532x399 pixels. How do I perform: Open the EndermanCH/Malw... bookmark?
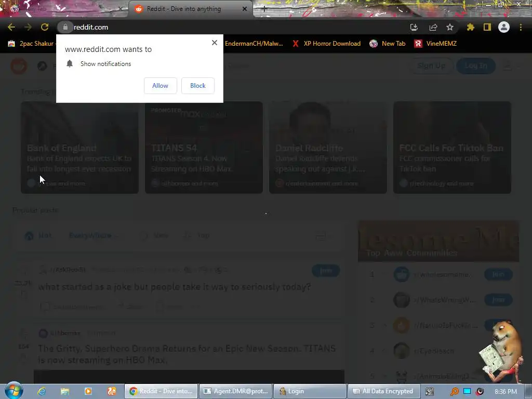coord(254,44)
